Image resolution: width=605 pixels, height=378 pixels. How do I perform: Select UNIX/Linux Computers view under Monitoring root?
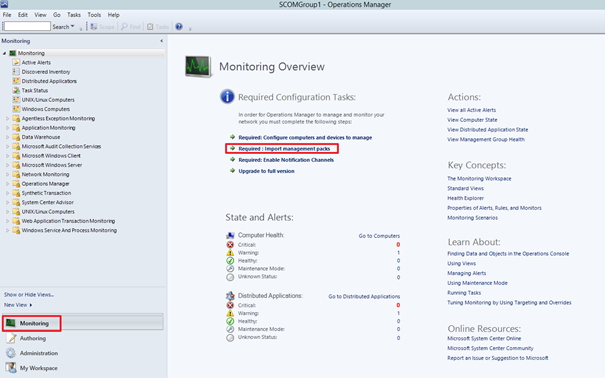(x=48, y=100)
